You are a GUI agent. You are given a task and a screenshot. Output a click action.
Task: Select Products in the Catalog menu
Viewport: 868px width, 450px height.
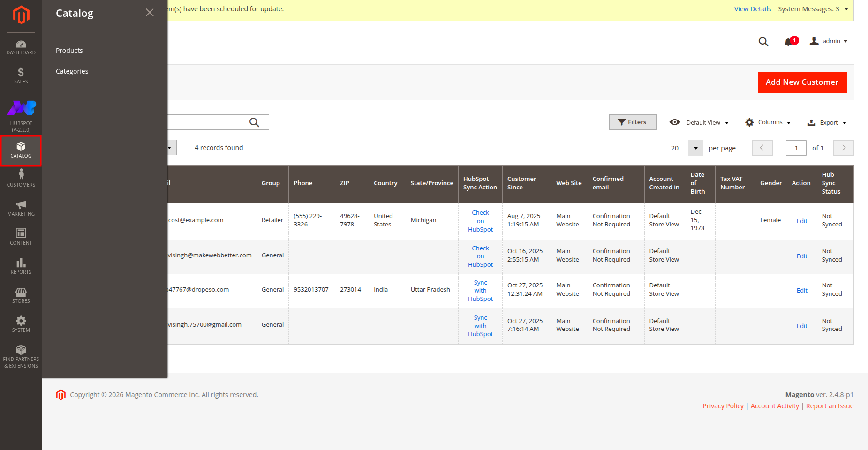(69, 51)
